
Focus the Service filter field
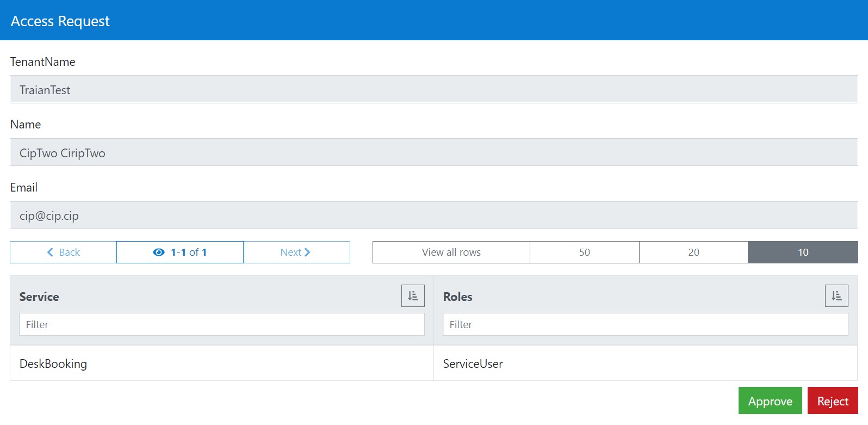222,324
